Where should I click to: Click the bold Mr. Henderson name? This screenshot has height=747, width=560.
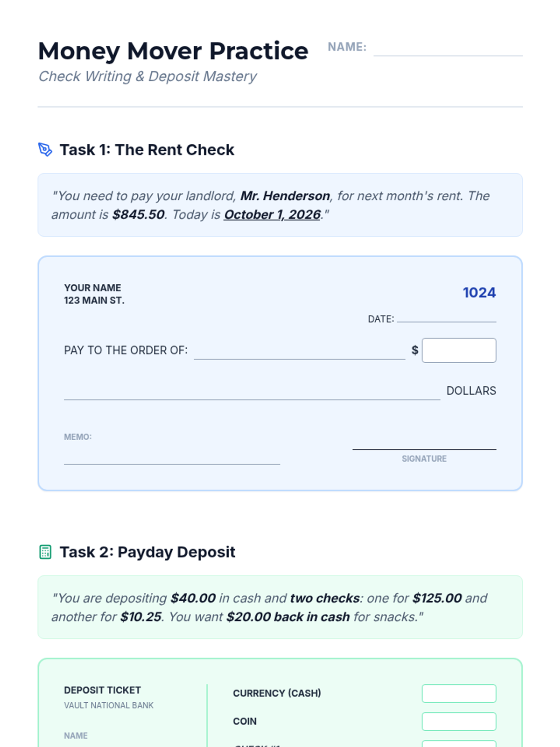point(285,196)
